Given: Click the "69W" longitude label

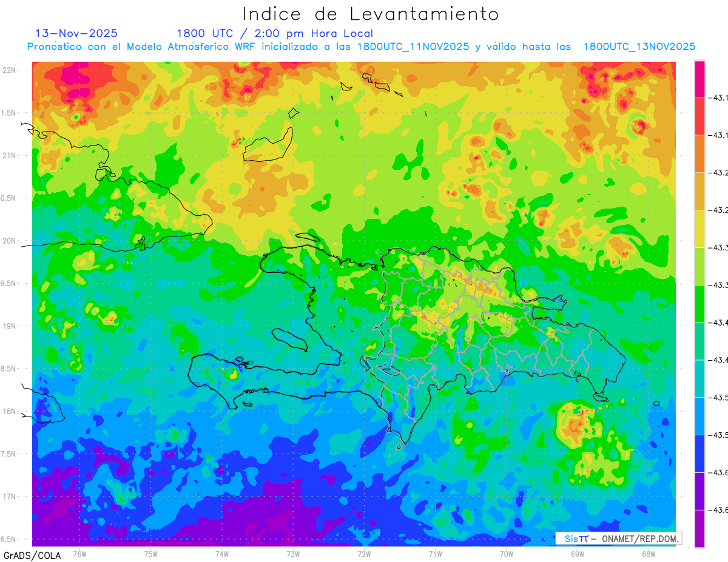Looking at the screenshot, I should (578, 554).
